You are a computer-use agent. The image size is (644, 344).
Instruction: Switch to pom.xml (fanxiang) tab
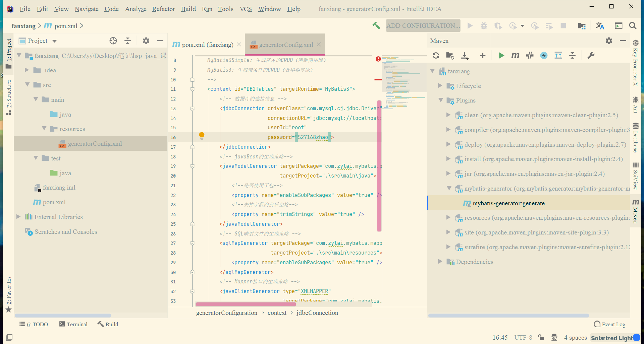pos(207,45)
